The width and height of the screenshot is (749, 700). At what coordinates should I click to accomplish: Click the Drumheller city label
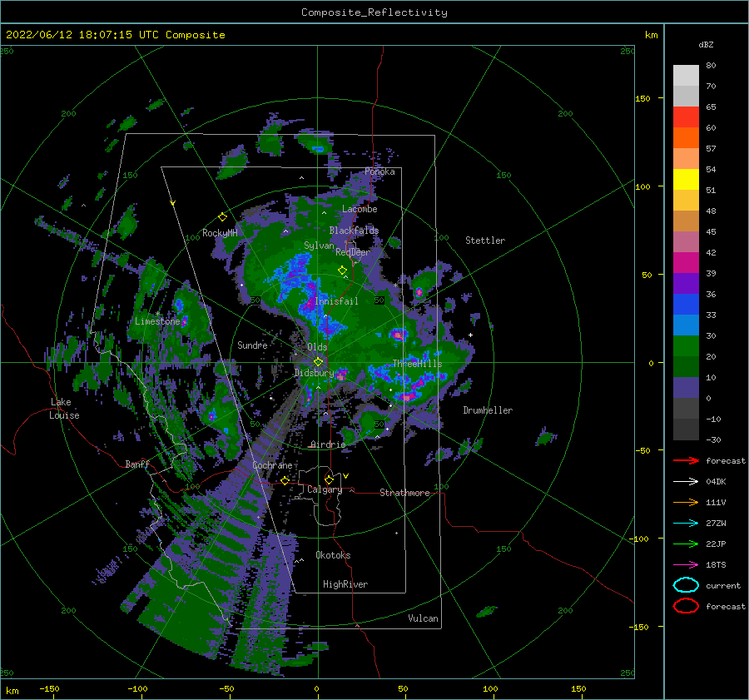pyautogui.click(x=488, y=410)
